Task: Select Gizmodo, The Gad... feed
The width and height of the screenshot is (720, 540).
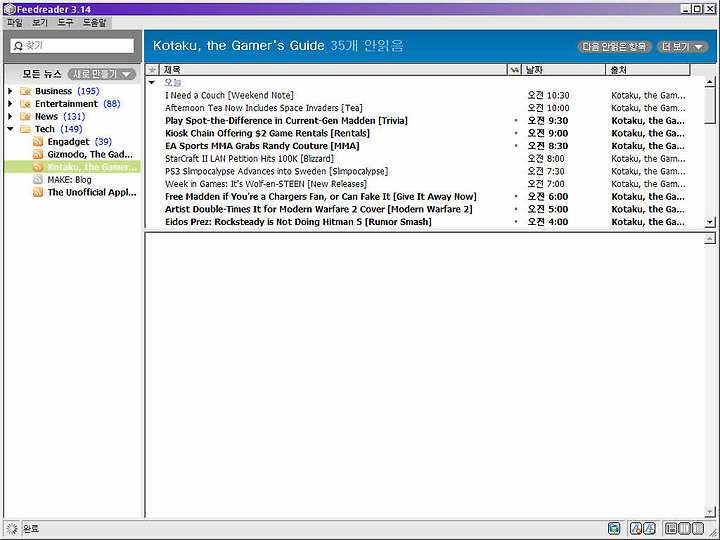Action: tap(90, 154)
